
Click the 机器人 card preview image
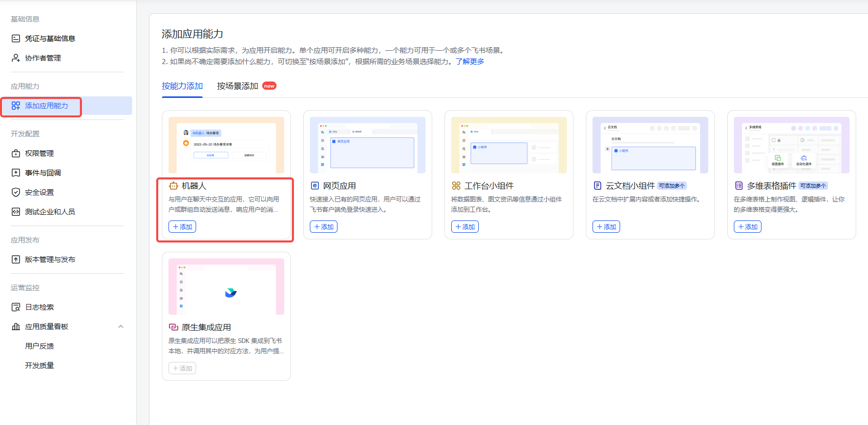[226, 145]
